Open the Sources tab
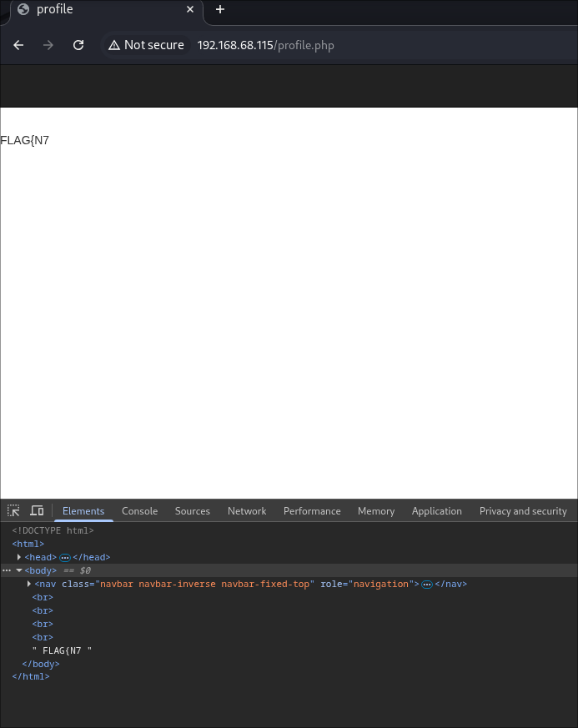 pos(192,511)
